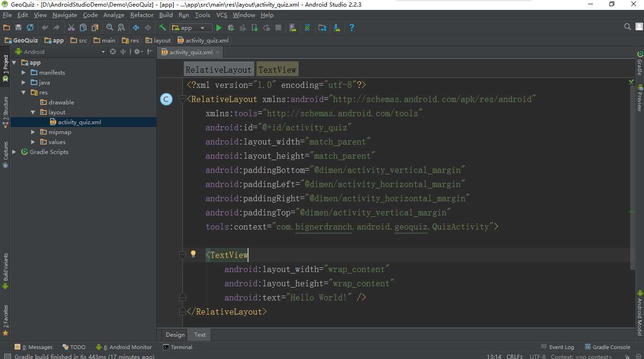
Task: Toggle the Android Model tool window
Action: (639, 312)
